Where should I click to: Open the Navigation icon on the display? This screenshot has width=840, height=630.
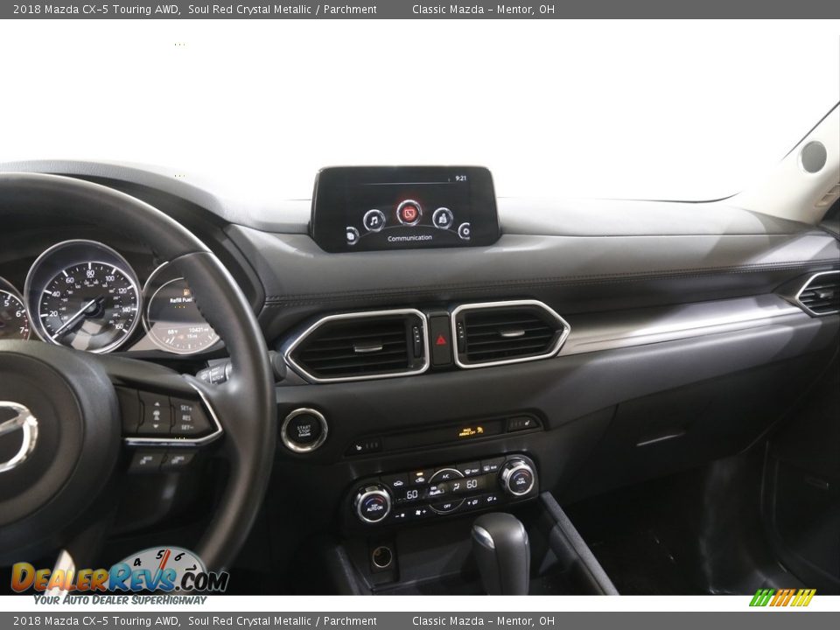[x=443, y=217]
